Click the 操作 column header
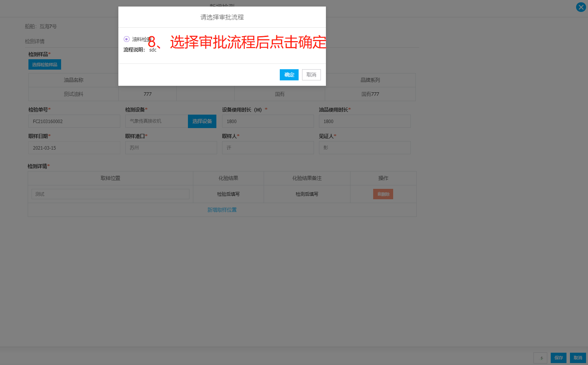The image size is (588, 365). click(x=383, y=178)
